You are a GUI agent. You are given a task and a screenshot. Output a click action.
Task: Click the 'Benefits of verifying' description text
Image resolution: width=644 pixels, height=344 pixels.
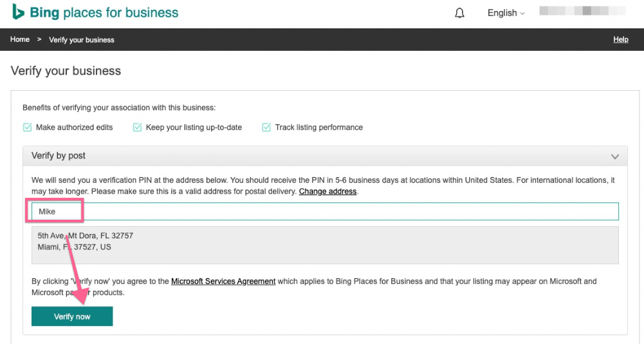click(119, 108)
